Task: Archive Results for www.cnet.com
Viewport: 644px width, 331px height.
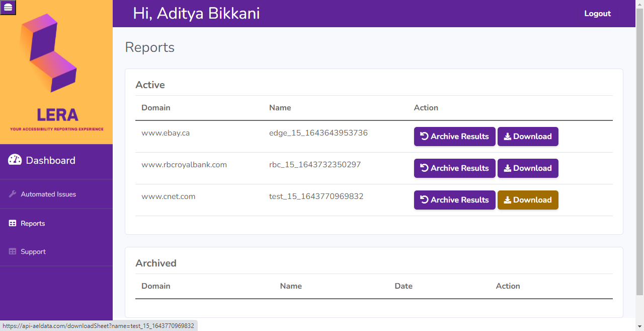Action: coord(455,200)
